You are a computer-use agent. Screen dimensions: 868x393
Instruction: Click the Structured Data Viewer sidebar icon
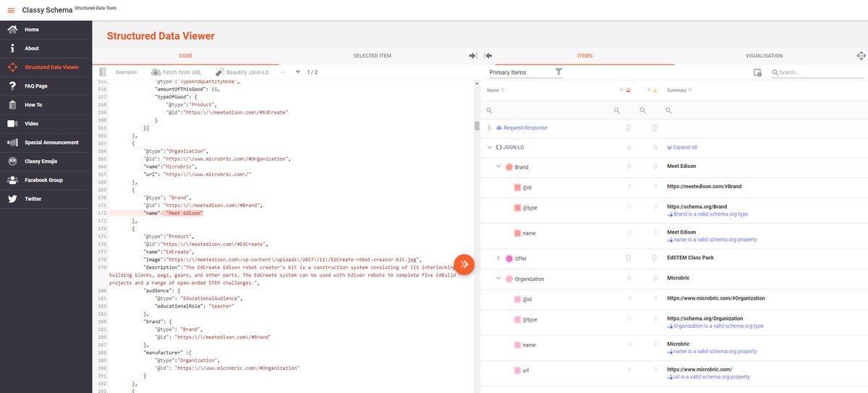coord(12,67)
